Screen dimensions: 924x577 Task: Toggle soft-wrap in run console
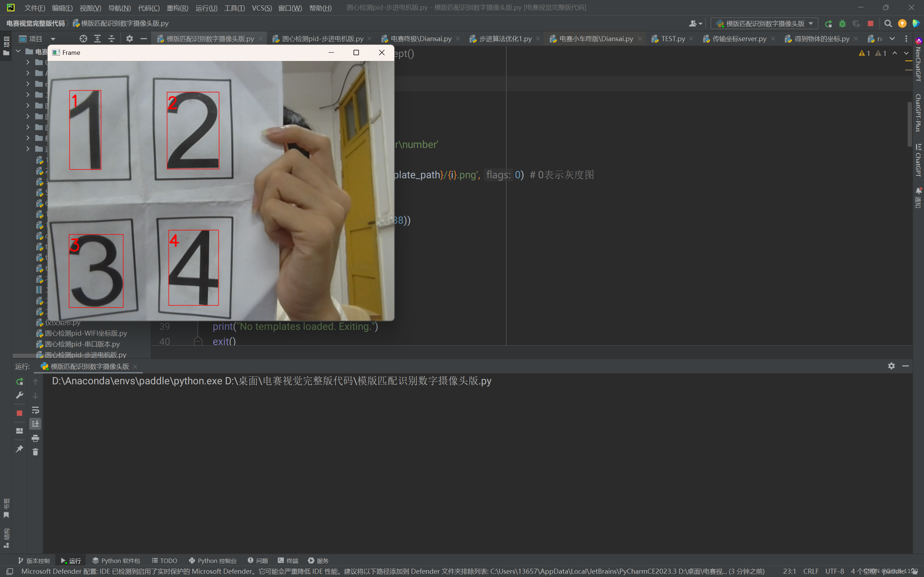coord(35,410)
